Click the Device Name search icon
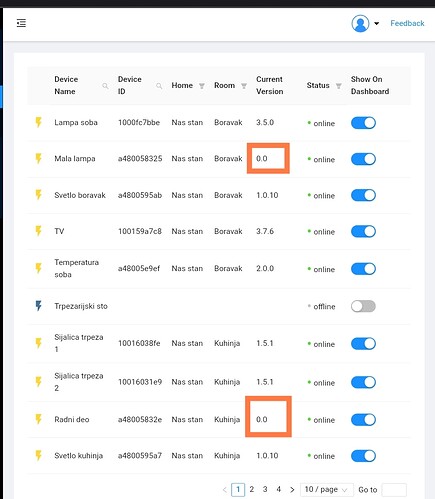 (x=105, y=86)
